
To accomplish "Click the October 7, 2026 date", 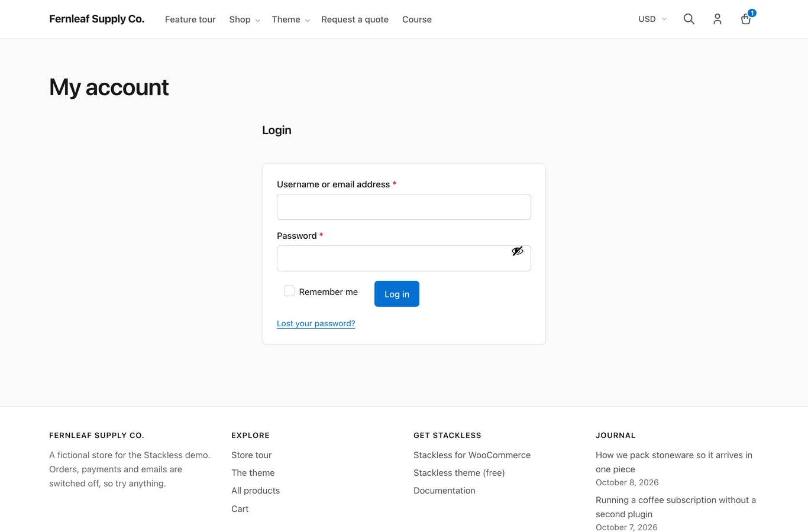I will pyautogui.click(x=626, y=527).
